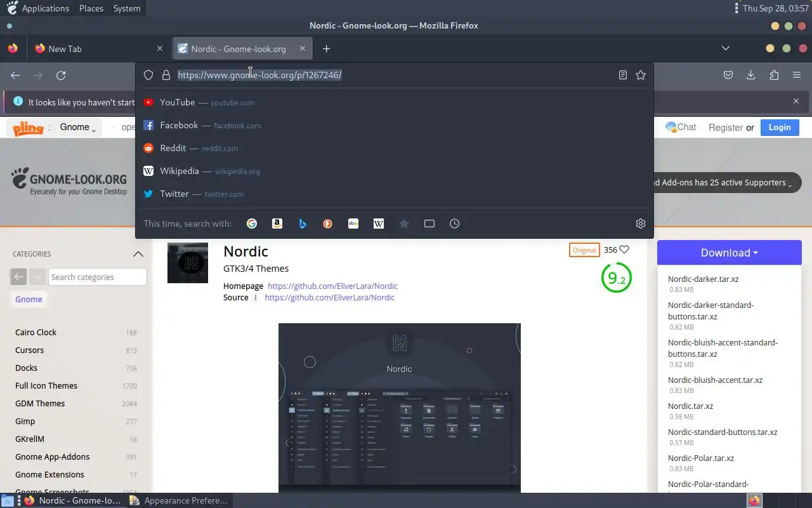The height and width of the screenshot is (508, 812).
Task: Download Nordic-Polar.tar.xz file
Action: 701,458
